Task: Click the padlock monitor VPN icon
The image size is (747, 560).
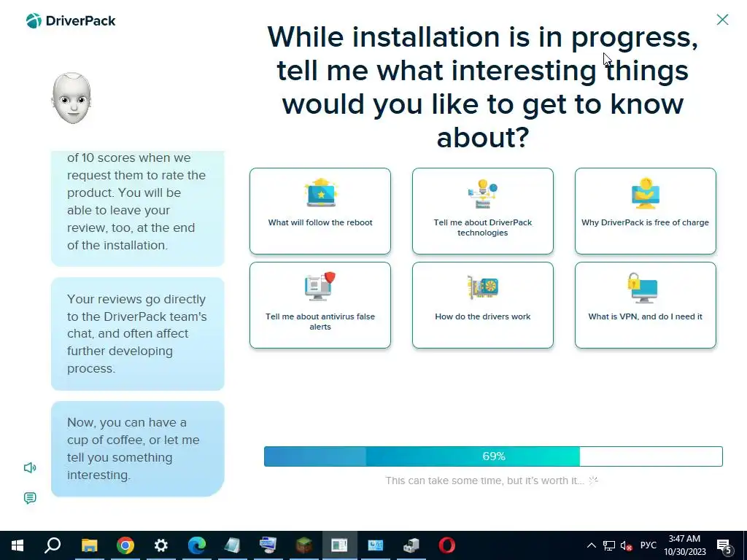Action: point(643,287)
